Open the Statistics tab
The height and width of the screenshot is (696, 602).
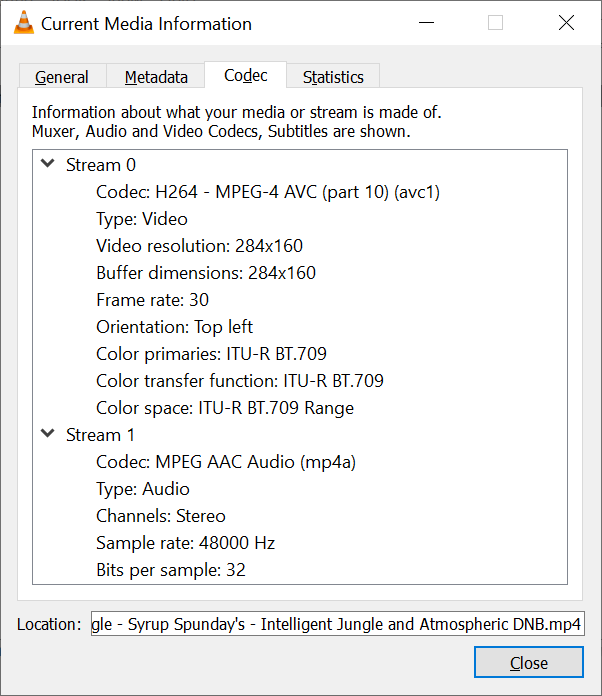[333, 77]
